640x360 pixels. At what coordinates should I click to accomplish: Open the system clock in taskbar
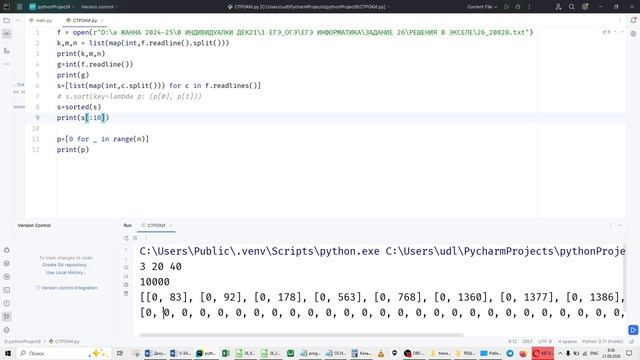pos(611,353)
